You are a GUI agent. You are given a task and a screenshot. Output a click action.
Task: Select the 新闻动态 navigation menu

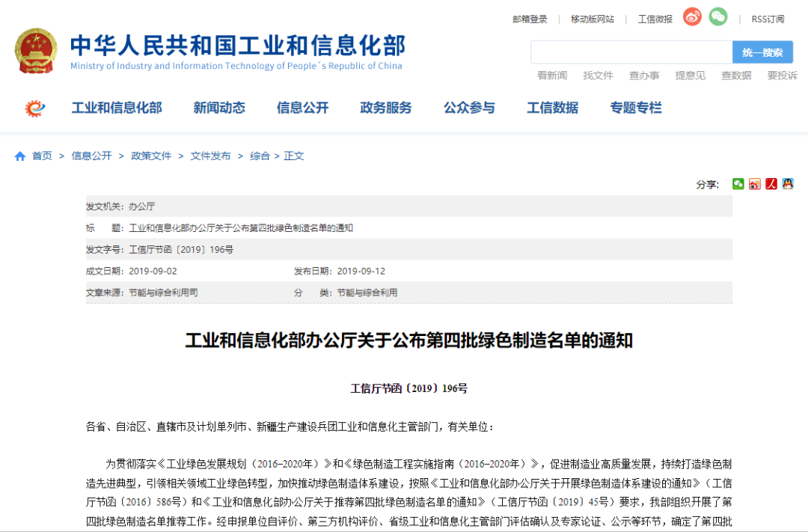coord(219,108)
